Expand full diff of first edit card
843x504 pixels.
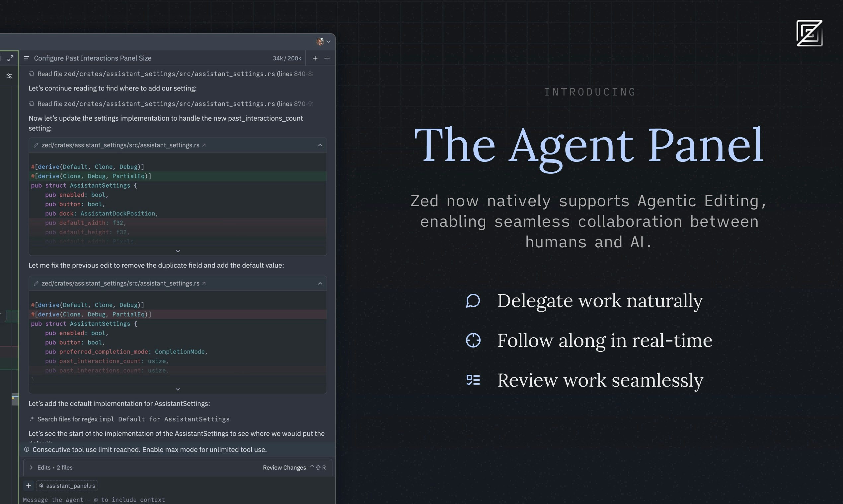point(178,251)
